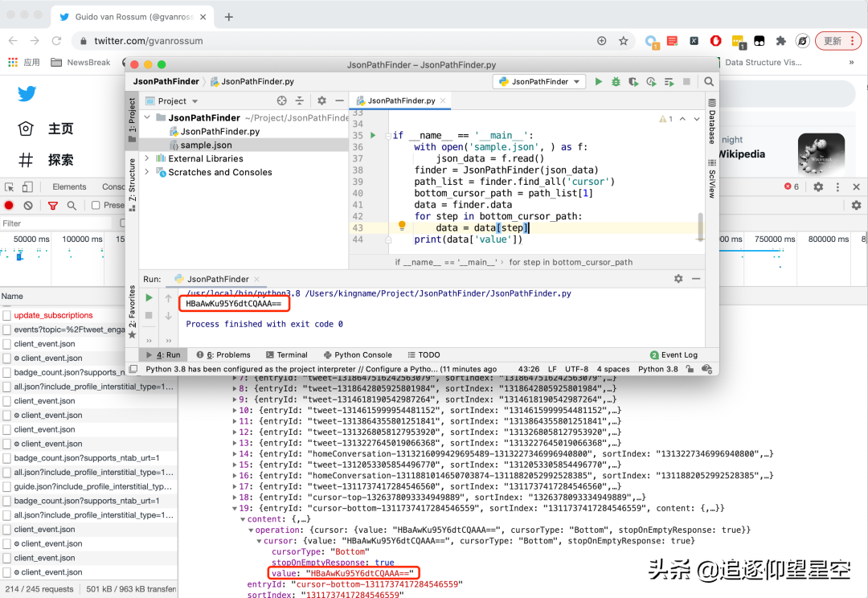Select inspect element cursor icon in DevTools
Screen dimensions: 868x598
pyautogui.click(x=10, y=187)
